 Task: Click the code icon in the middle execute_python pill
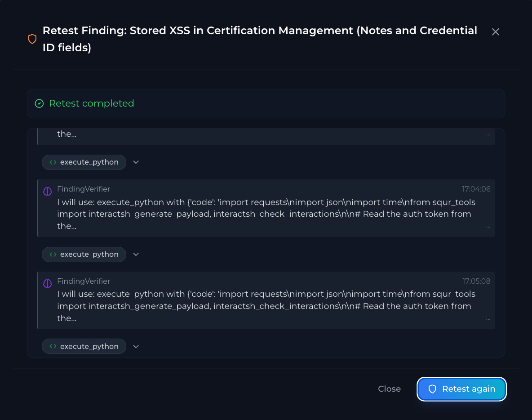tap(53, 255)
